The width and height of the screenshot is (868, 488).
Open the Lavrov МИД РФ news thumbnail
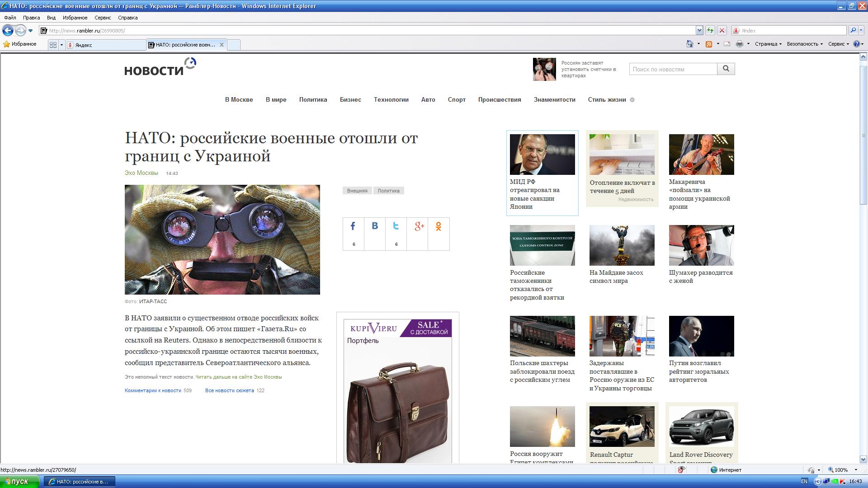(x=542, y=155)
